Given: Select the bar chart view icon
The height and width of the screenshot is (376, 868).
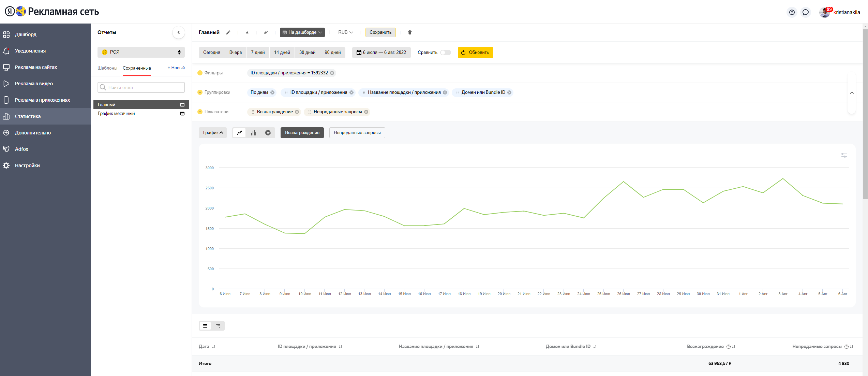Looking at the screenshot, I should (254, 133).
